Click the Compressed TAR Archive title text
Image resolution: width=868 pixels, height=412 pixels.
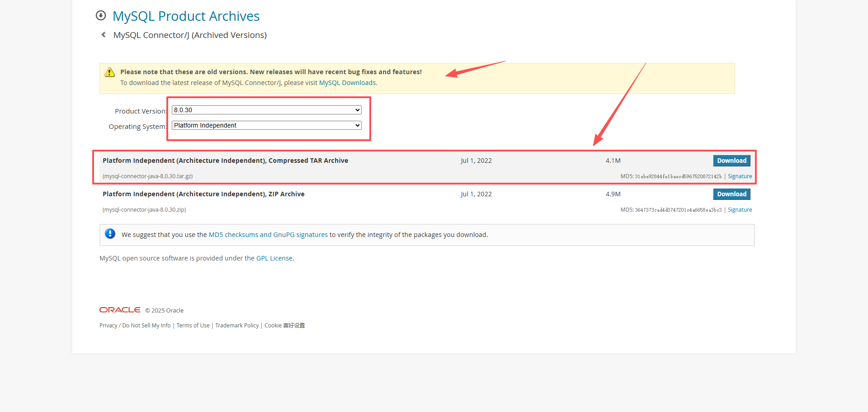pyautogui.click(x=225, y=161)
